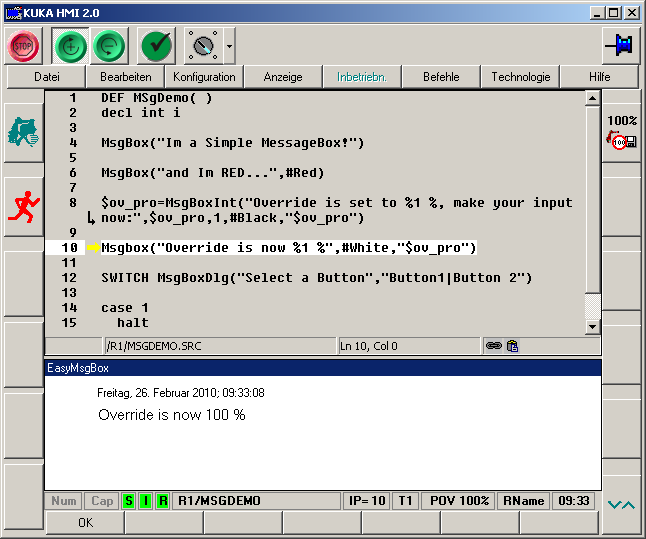Open the Konfiguration menu
Viewport: 646px width, 539px height.
click(204, 77)
